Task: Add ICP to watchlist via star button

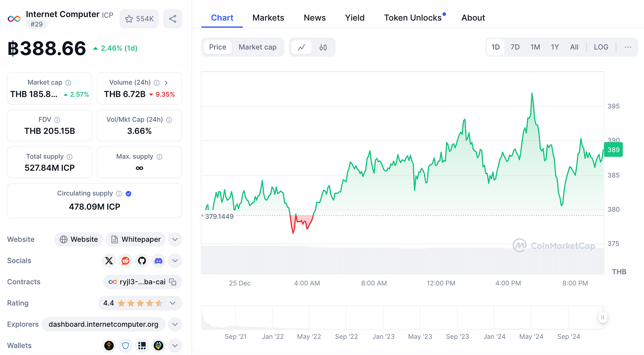Action: [x=139, y=19]
